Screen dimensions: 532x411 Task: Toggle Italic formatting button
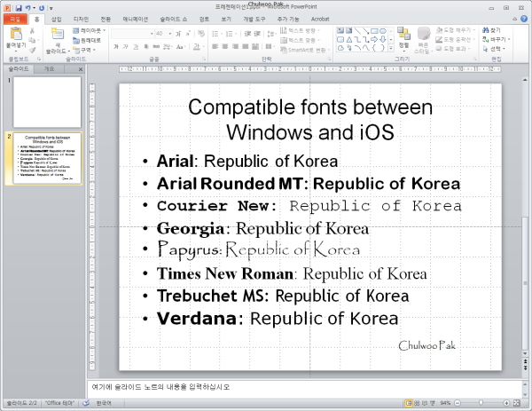click(126, 46)
